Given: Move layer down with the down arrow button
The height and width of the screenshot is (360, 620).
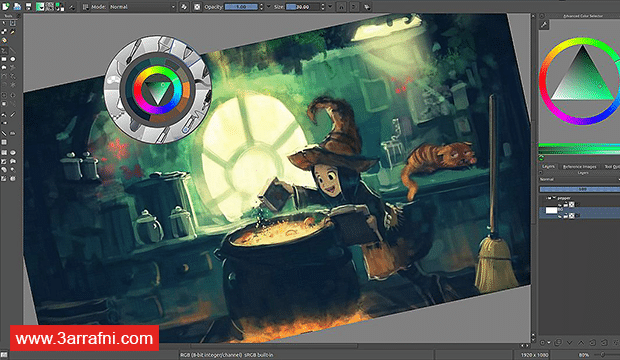Looking at the screenshot, I should pyautogui.click(x=570, y=343).
